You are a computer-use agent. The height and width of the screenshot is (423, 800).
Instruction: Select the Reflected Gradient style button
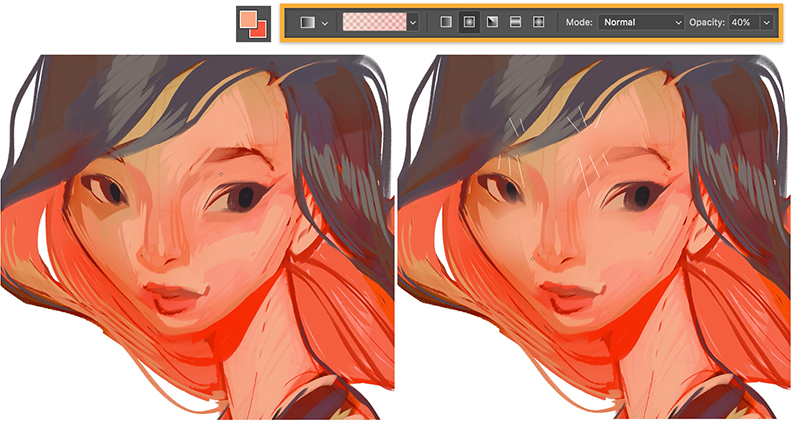point(515,22)
